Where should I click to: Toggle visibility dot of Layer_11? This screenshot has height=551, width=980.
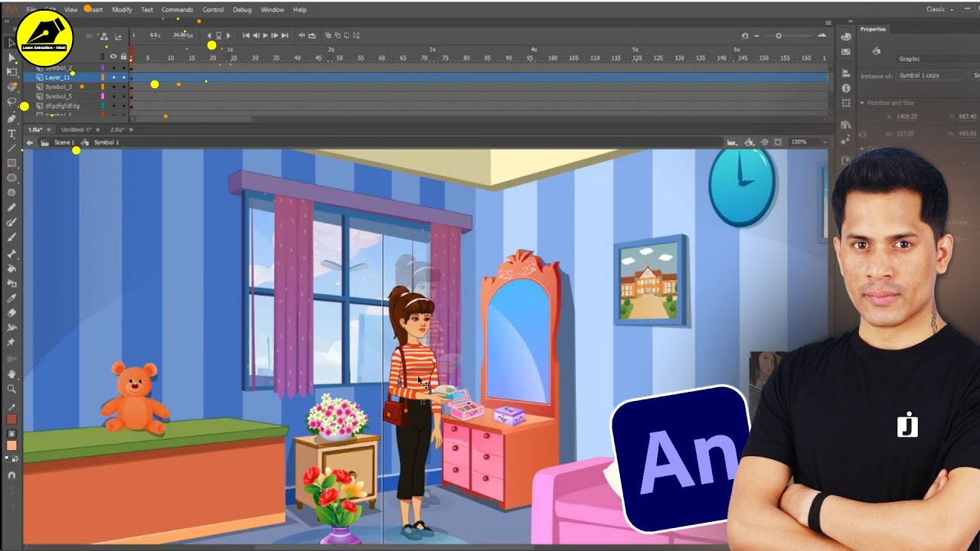click(113, 77)
